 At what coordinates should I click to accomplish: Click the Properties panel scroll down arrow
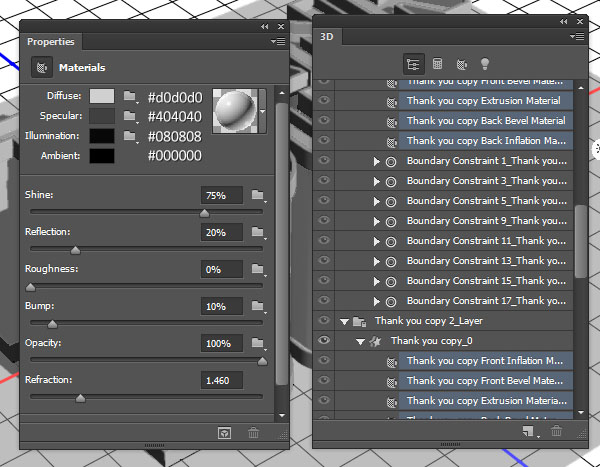(x=282, y=415)
